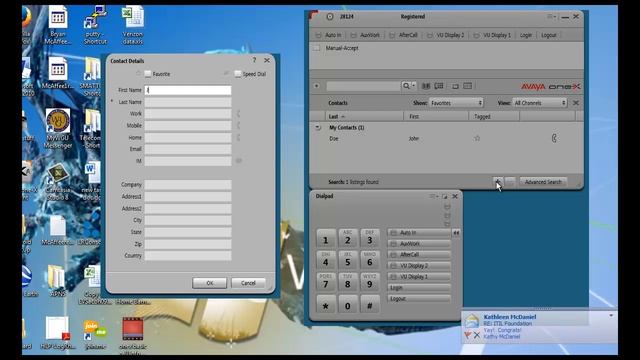640x360 pixels.
Task: Click the dialpad grid icon beside the search magnifier
Action: 426,86
